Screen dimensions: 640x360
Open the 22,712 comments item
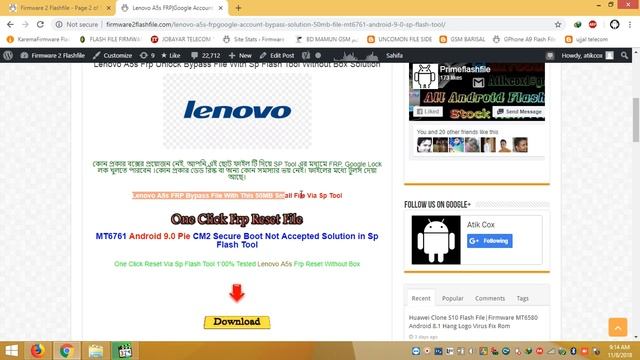206,55
